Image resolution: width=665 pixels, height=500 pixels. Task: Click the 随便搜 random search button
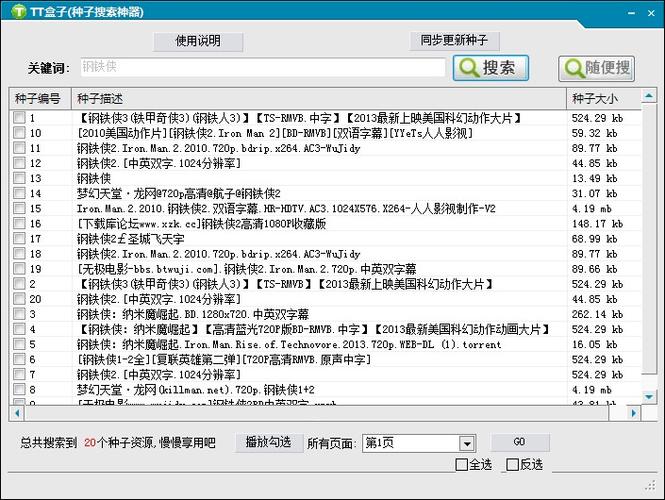point(597,68)
